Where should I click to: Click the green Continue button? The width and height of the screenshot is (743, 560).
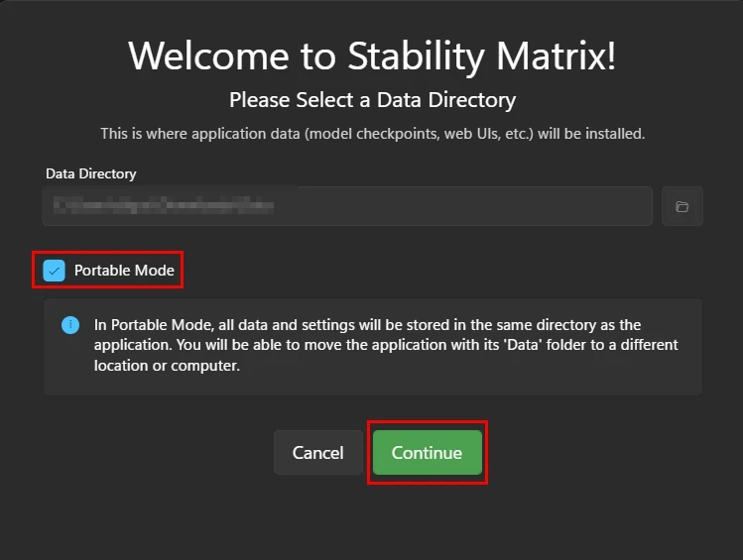[427, 453]
